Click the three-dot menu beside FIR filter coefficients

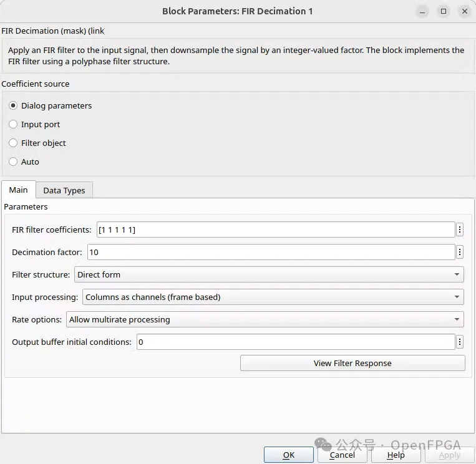coord(460,230)
